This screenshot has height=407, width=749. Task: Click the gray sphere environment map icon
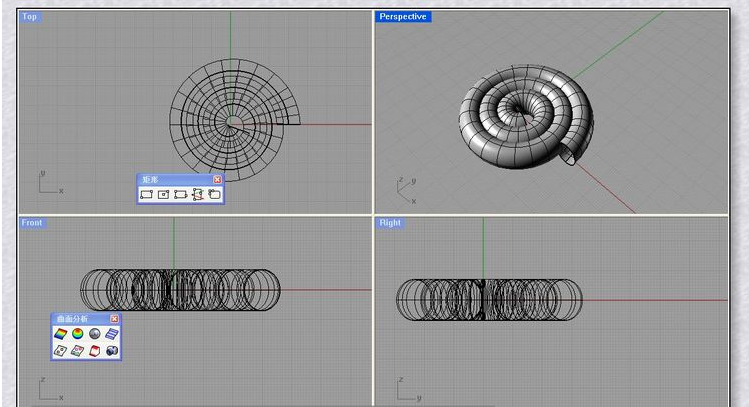coord(95,333)
